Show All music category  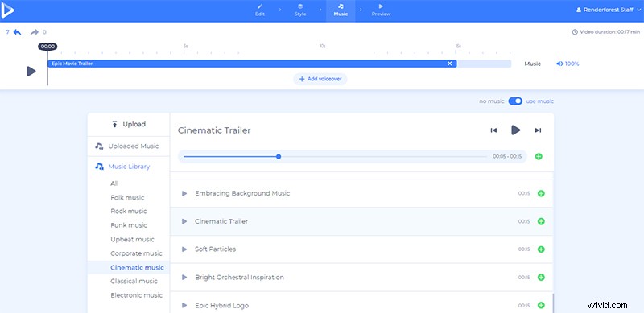click(114, 183)
